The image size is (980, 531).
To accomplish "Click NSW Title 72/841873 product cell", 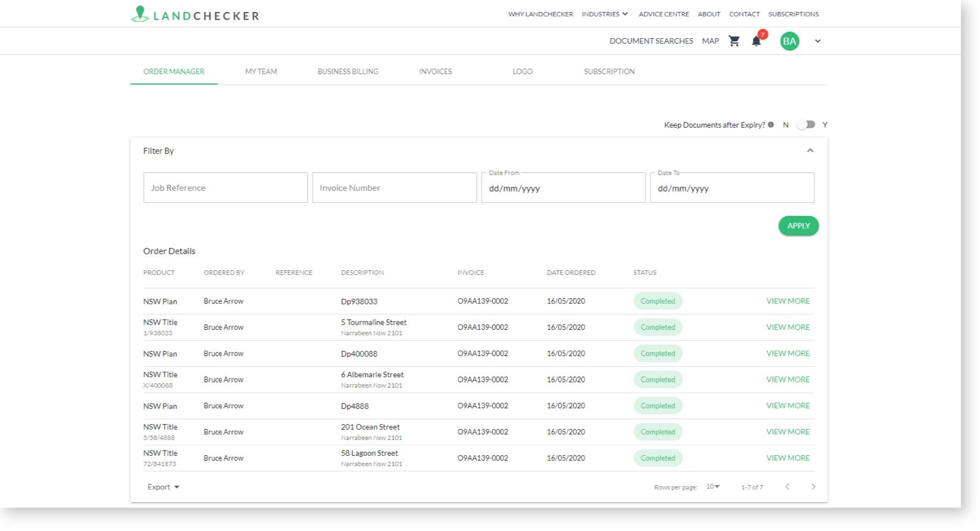I will point(160,458).
